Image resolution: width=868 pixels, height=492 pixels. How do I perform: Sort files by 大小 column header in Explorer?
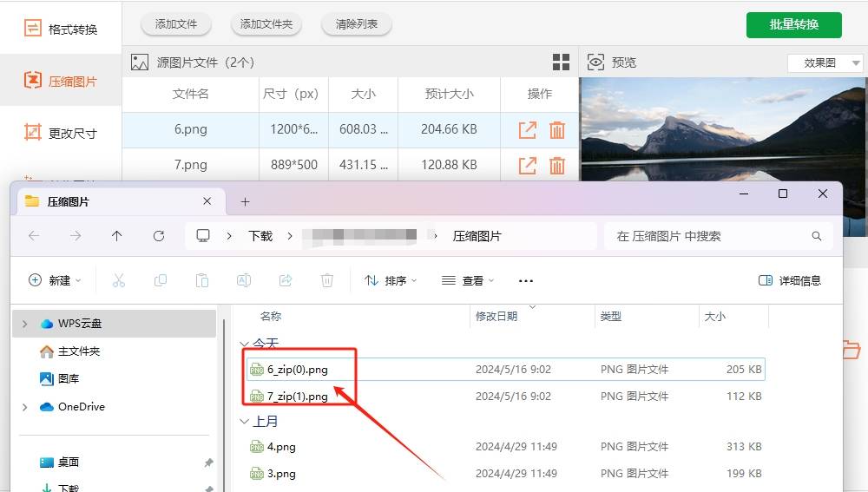pos(714,316)
